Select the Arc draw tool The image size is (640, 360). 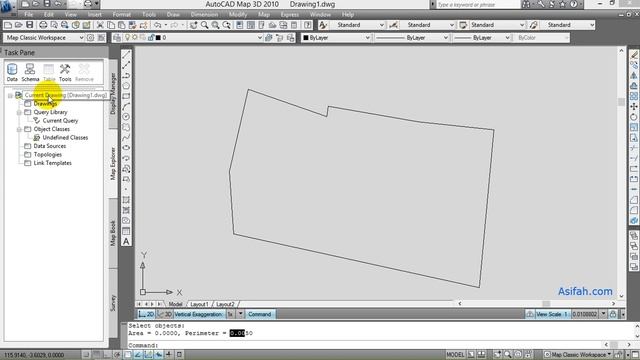coord(126,107)
